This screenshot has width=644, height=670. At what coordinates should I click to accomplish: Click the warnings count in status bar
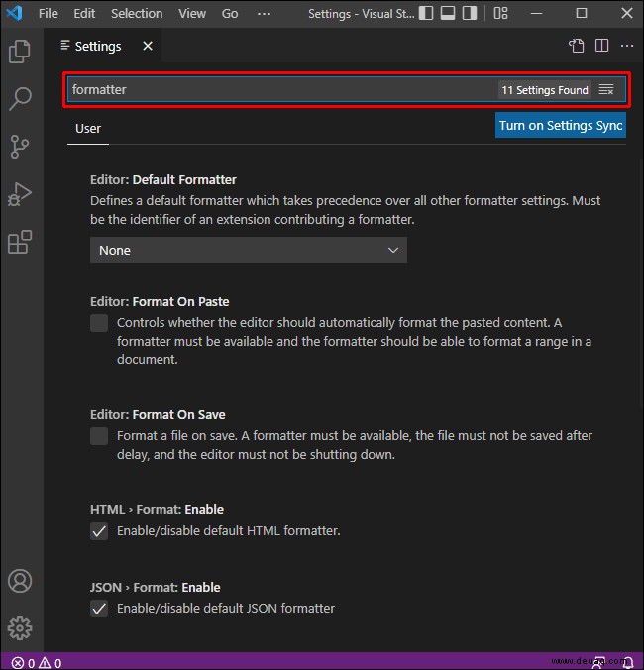click(51, 663)
